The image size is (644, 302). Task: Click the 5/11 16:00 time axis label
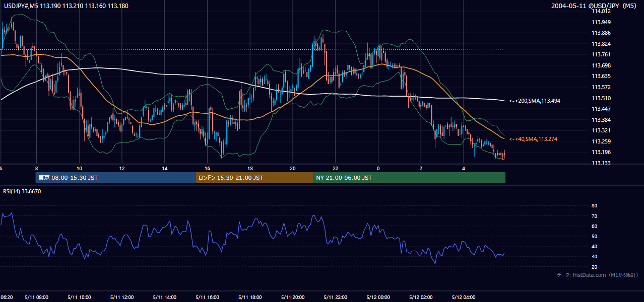click(207, 297)
